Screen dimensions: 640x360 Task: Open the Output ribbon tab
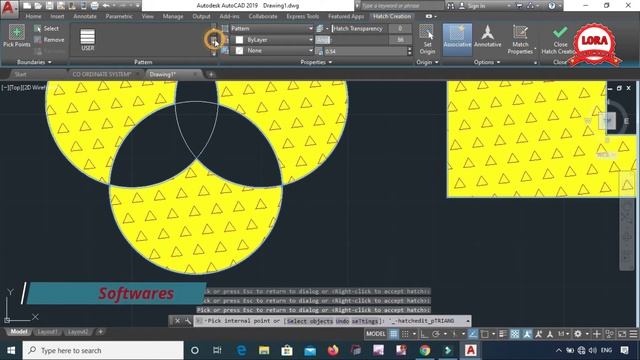point(201,16)
